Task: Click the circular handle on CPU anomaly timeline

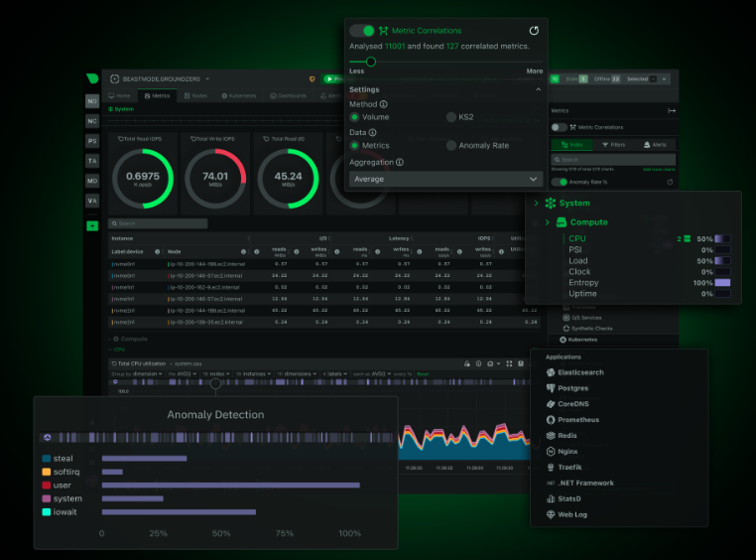Action: coord(215,383)
